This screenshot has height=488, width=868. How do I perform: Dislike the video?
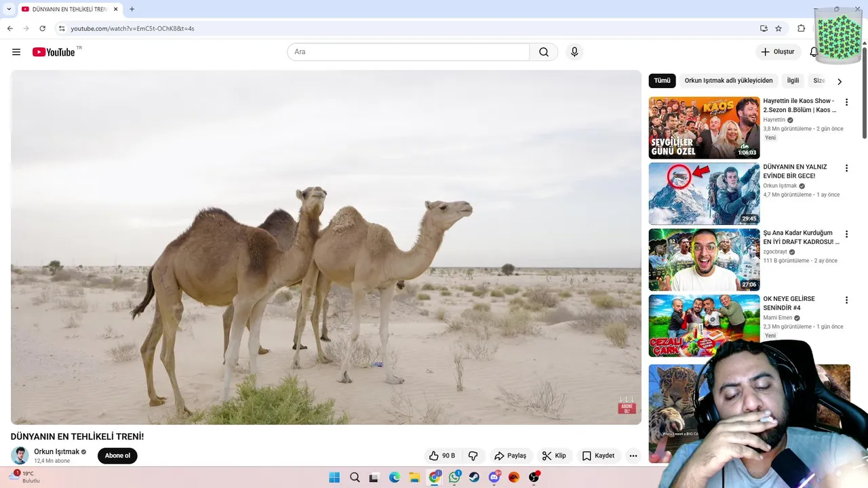(x=473, y=455)
